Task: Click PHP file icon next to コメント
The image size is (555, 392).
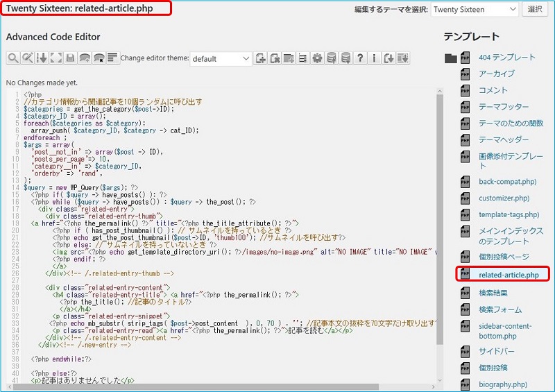Action: 465,91
